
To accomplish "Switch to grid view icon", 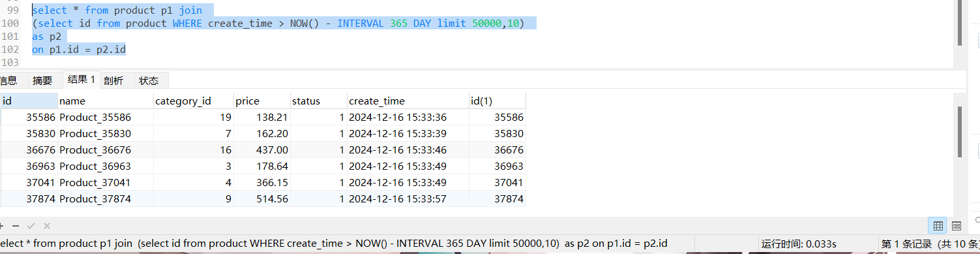I will (x=938, y=226).
